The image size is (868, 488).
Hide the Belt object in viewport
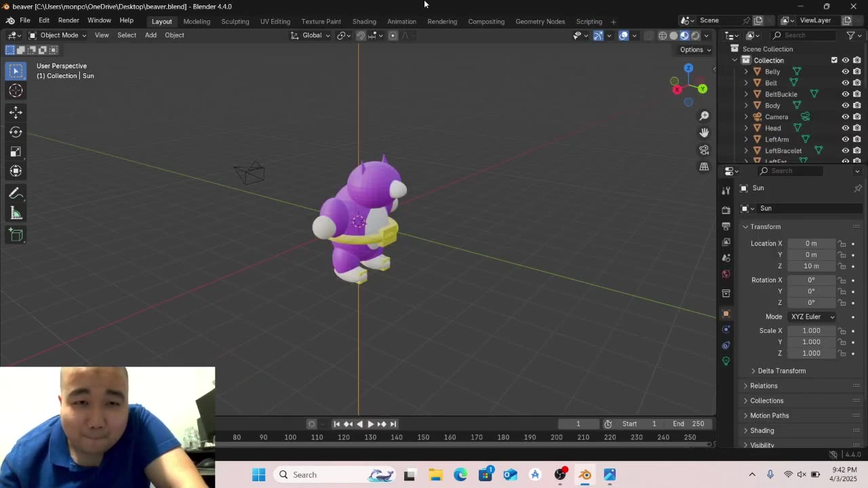coord(845,83)
